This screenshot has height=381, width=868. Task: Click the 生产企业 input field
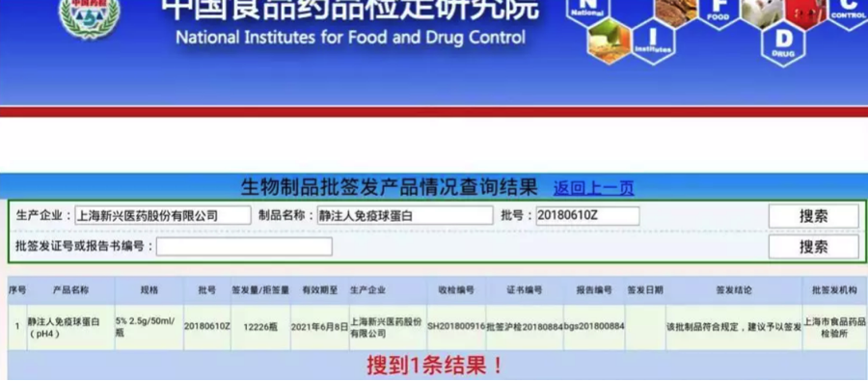[163, 215]
